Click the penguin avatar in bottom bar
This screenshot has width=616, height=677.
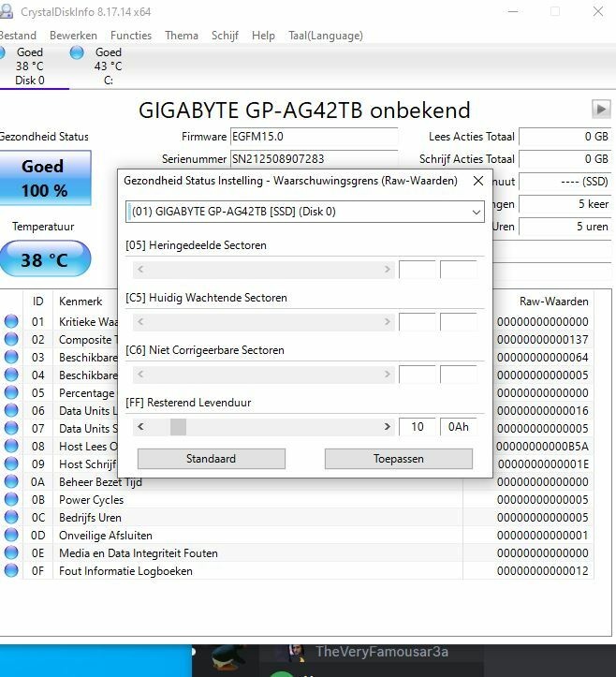tap(227, 657)
